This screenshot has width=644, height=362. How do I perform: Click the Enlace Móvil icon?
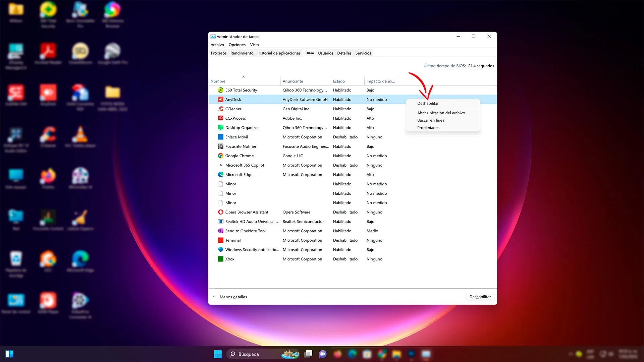(220, 137)
